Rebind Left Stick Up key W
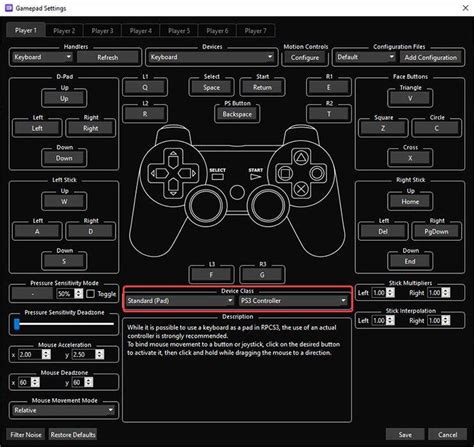 pos(64,202)
